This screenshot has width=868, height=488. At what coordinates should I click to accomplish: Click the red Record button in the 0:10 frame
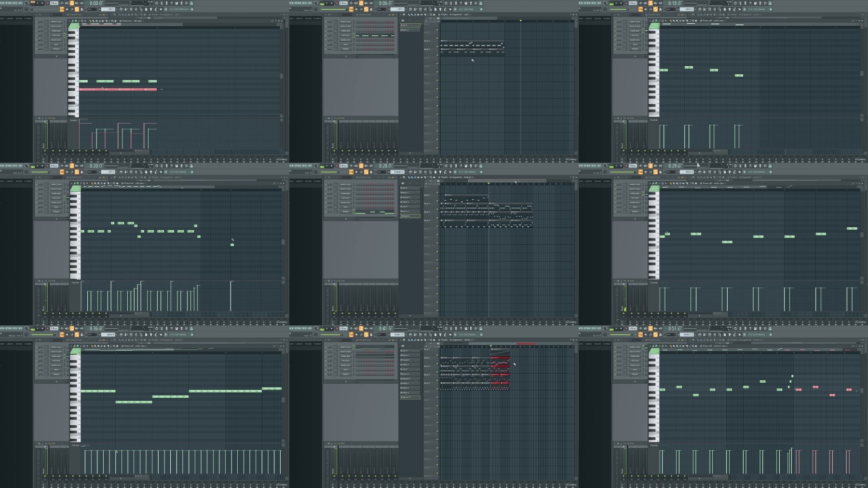coord(626,3)
